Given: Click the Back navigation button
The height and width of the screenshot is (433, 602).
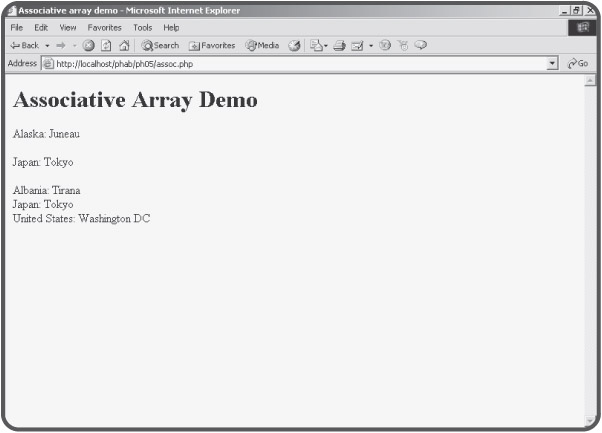Looking at the screenshot, I should click(24, 45).
